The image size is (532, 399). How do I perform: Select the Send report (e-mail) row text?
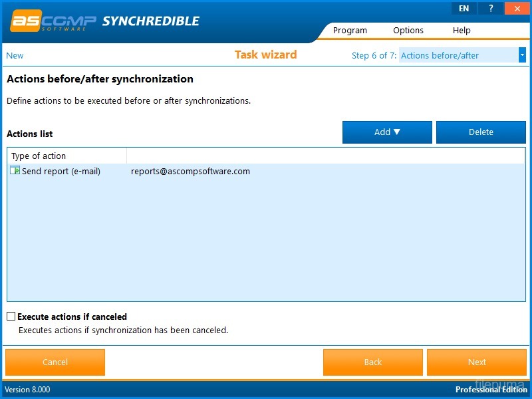(61, 171)
